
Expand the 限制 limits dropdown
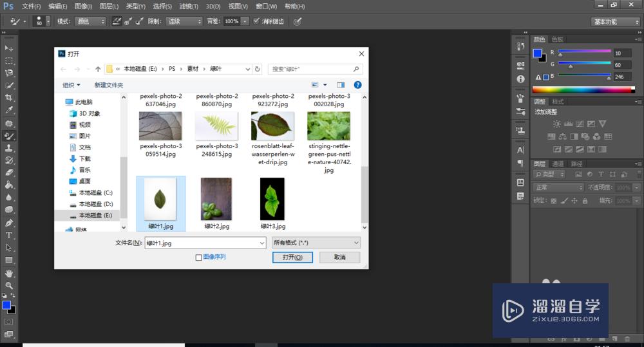(x=184, y=21)
